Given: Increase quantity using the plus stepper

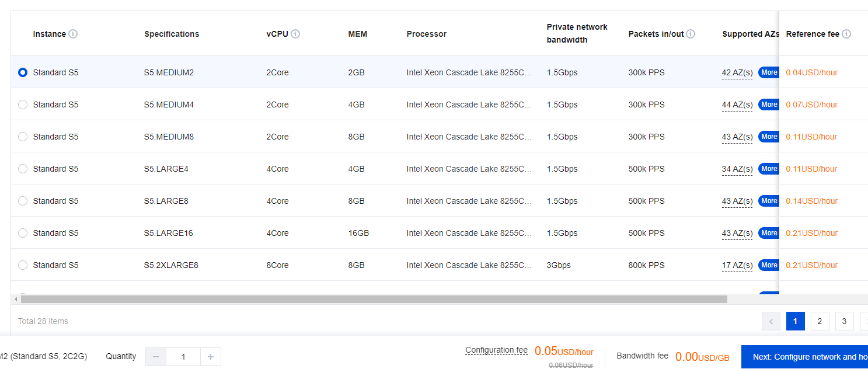Looking at the screenshot, I should point(210,356).
